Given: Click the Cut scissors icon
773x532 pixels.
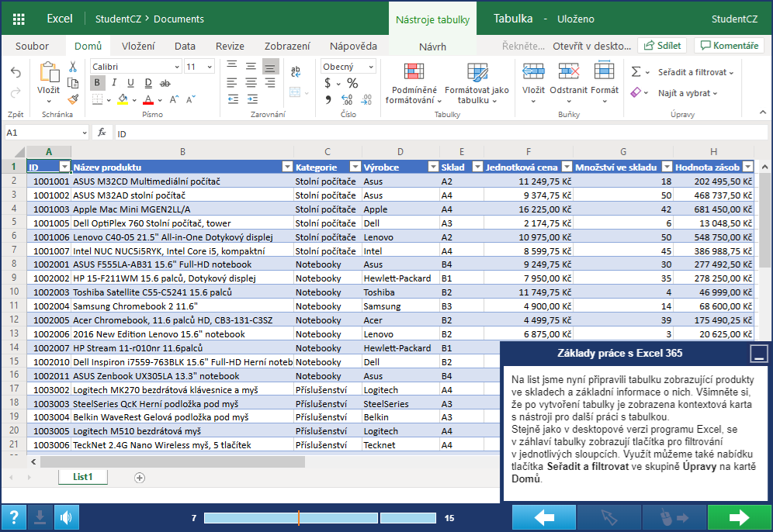Looking at the screenshot, I should 73,67.
